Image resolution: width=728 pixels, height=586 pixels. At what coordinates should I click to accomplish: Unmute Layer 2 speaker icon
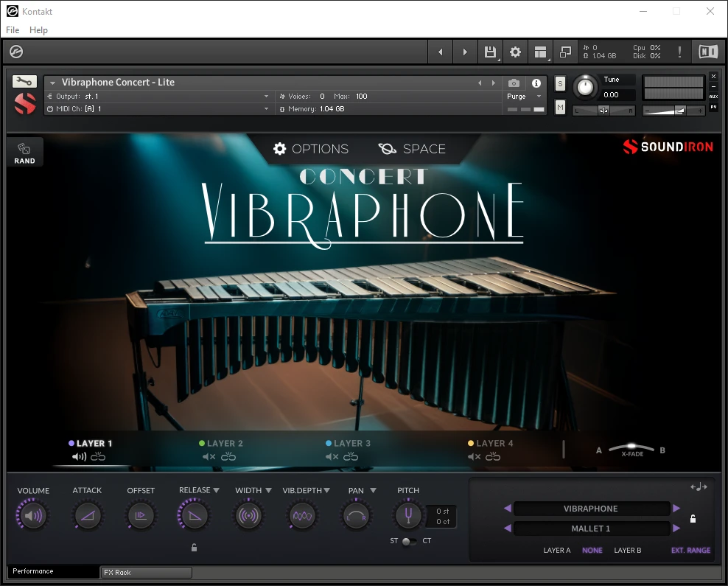coord(209,457)
